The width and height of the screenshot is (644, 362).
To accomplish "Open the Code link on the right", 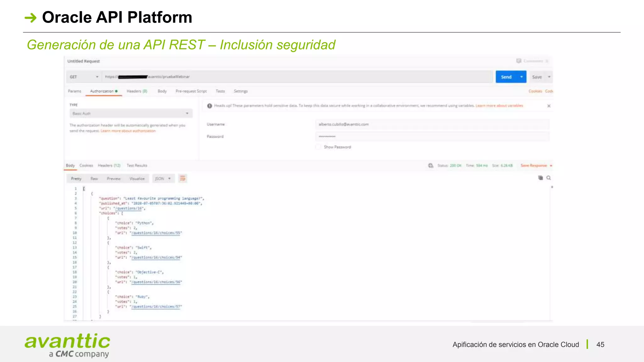I will coord(549,91).
